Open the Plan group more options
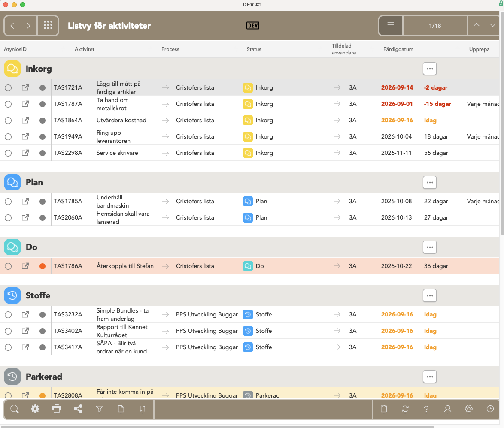Screen dimensions: 504x428 [x=430, y=182]
